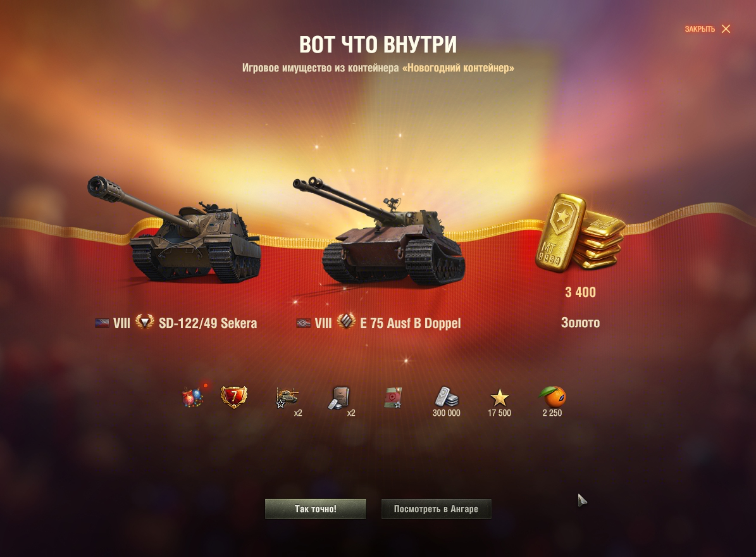Click the SD-122/49 Sekera tank name label
756x557 pixels.
[208, 323]
